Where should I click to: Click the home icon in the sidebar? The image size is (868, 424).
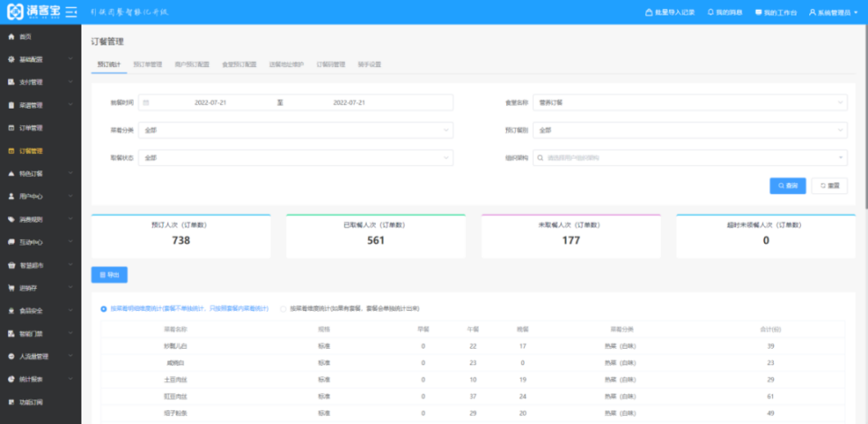pyautogui.click(x=11, y=36)
